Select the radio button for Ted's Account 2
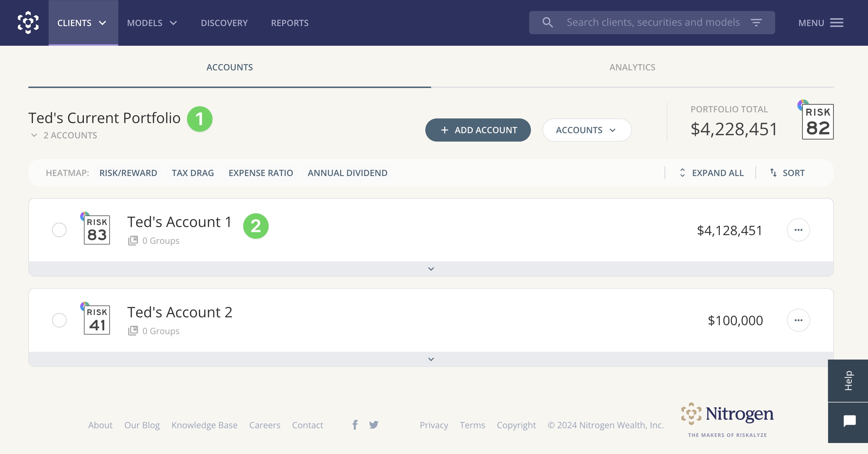Screen dimensions: 868x454 [x=59, y=321]
